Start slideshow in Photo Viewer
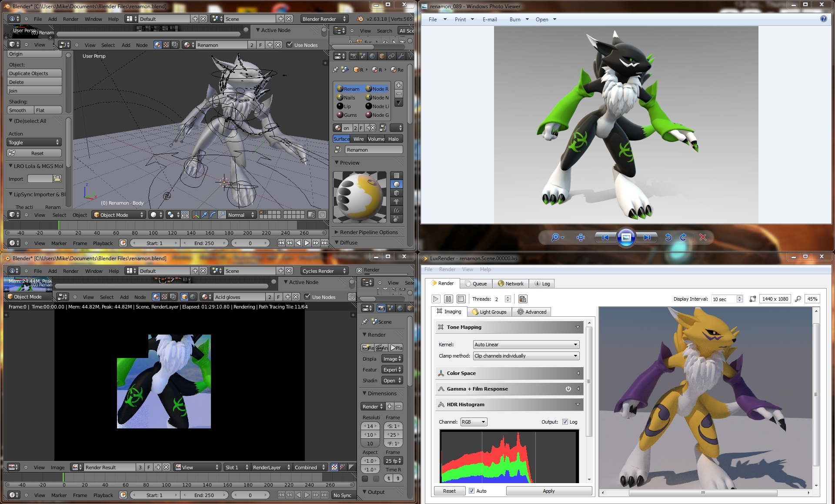Viewport: 835px width, 504px height. click(x=626, y=237)
